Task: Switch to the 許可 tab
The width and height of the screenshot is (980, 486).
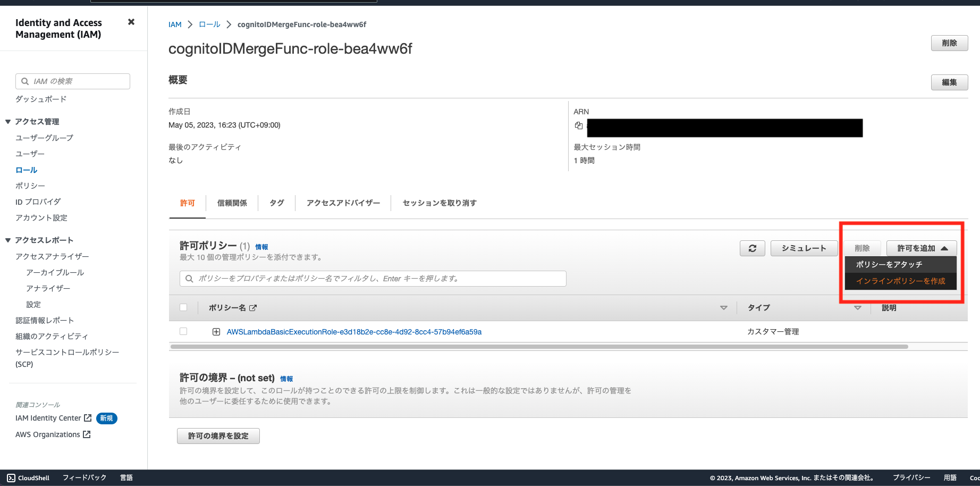Action: pos(188,203)
